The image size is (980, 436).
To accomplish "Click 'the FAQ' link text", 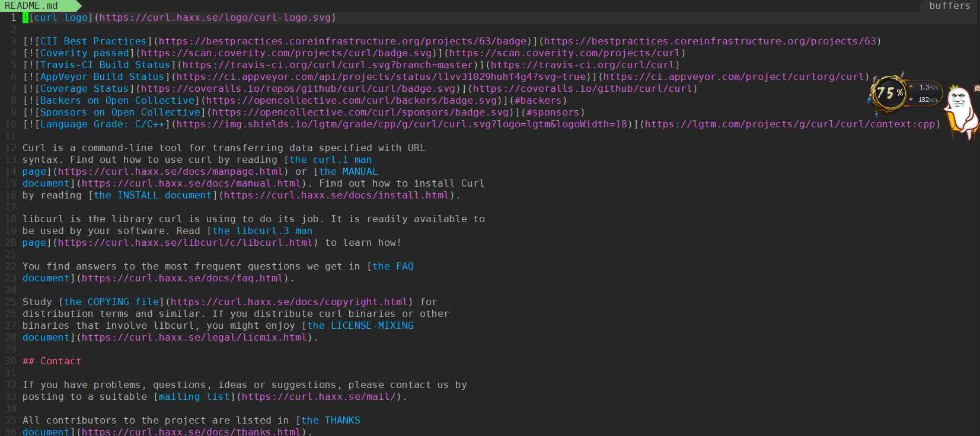I will (393, 266).
